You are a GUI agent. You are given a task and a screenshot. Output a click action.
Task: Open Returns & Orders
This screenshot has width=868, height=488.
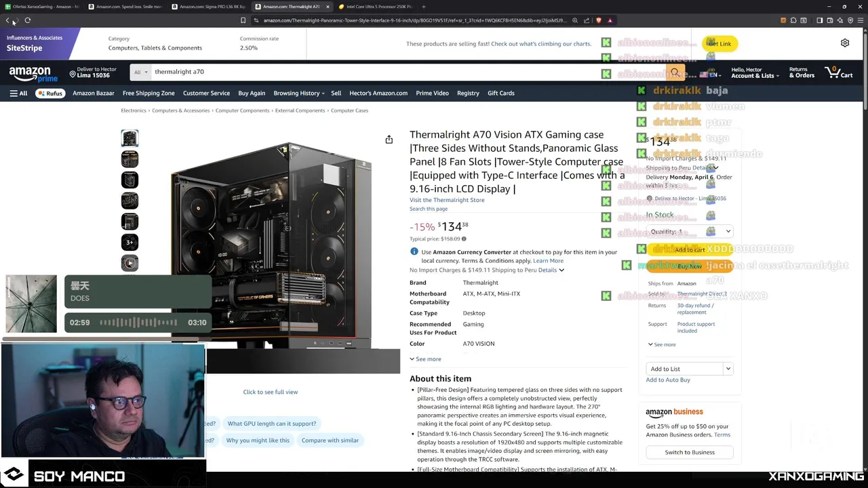(802, 73)
